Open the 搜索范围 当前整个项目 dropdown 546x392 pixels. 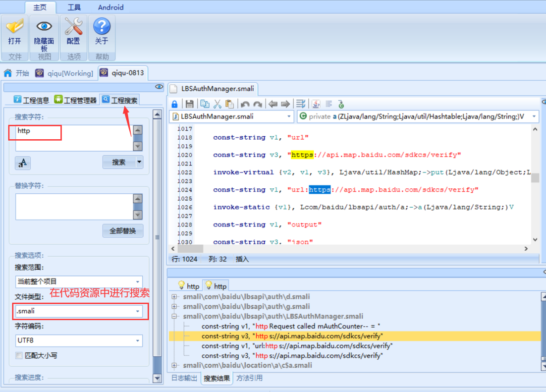[x=79, y=281]
